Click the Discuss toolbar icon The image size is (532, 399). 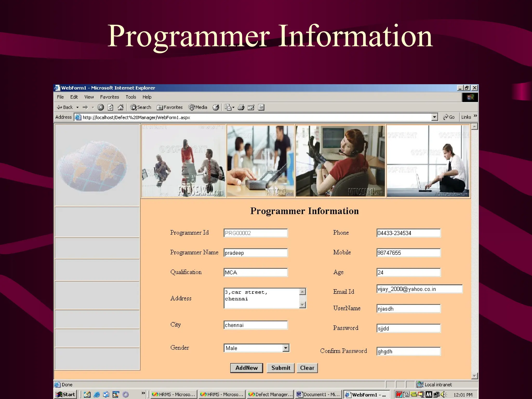(x=261, y=107)
